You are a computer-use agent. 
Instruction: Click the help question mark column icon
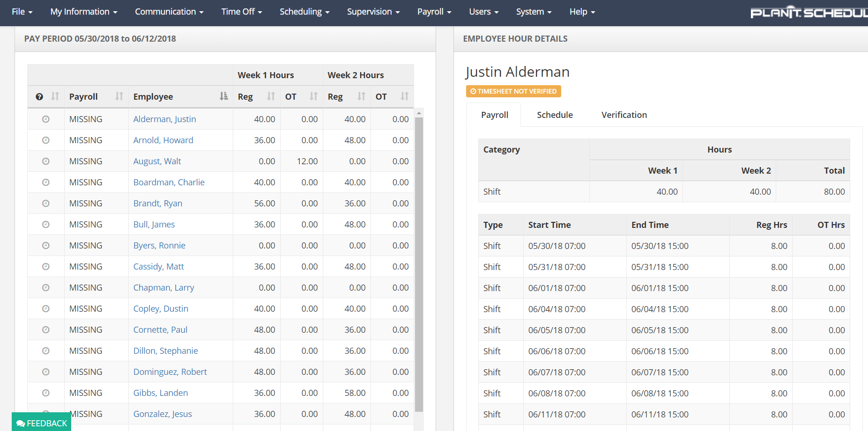click(39, 97)
